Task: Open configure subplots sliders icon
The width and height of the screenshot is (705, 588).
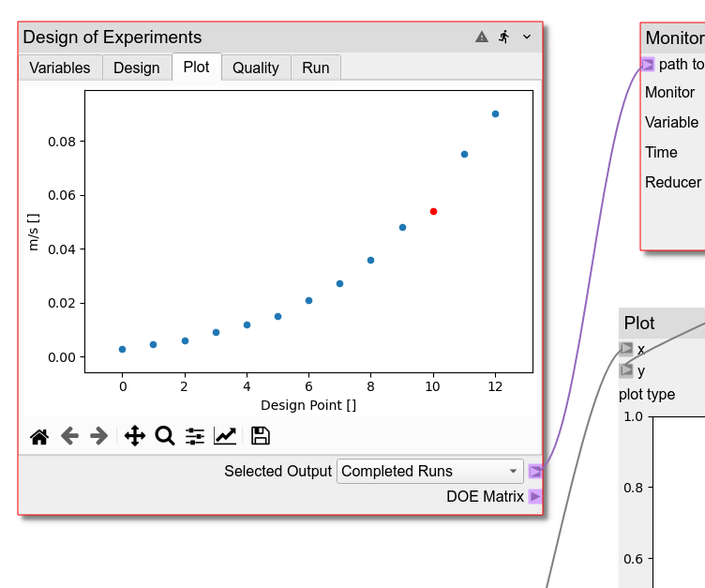Action: [x=195, y=436]
